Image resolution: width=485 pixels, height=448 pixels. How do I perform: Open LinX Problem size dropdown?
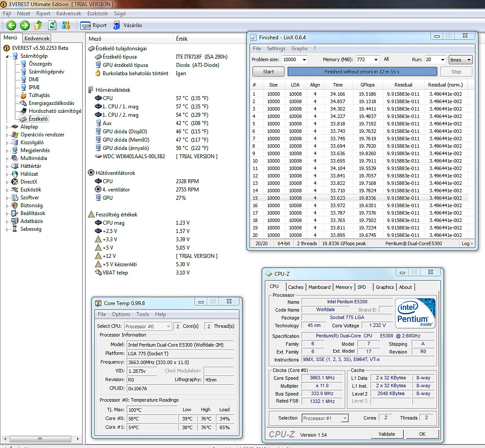(305, 60)
